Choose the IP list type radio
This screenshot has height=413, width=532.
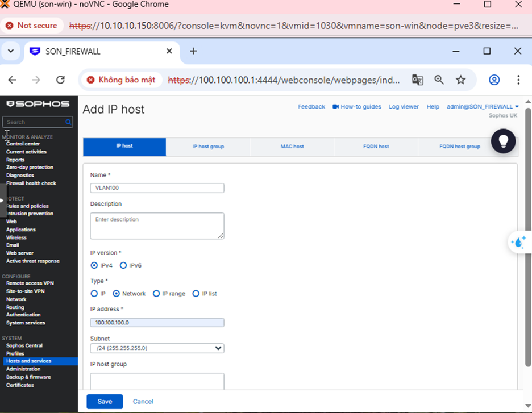click(x=196, y=294)
